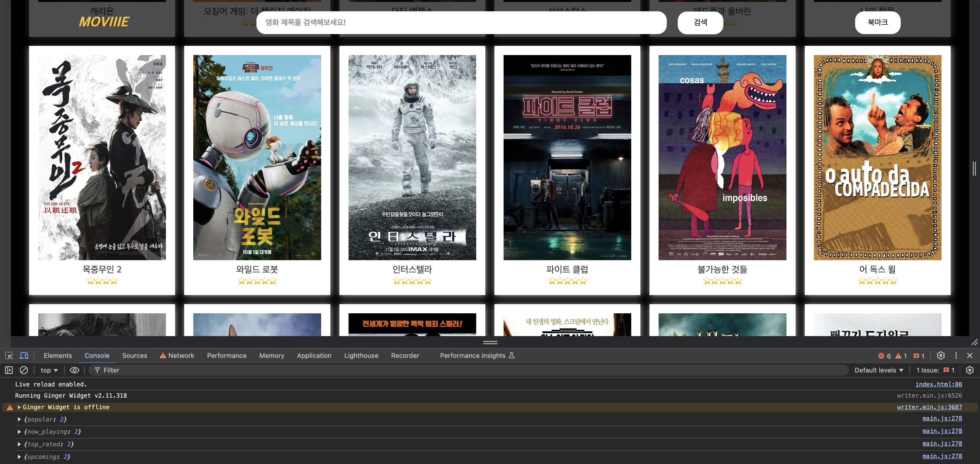The width and height of the screenshot is (980, 464).
Task: Switch to the Elements tab
Action: 58,355
